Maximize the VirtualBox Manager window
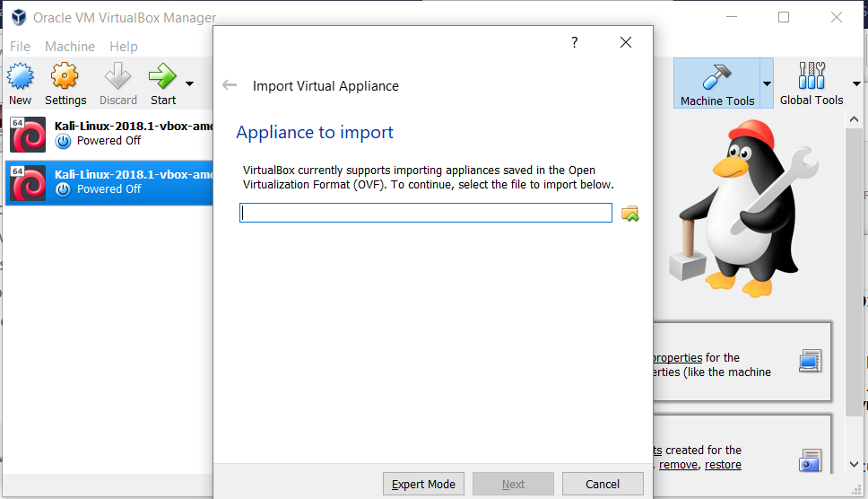 tap(784, 17)
